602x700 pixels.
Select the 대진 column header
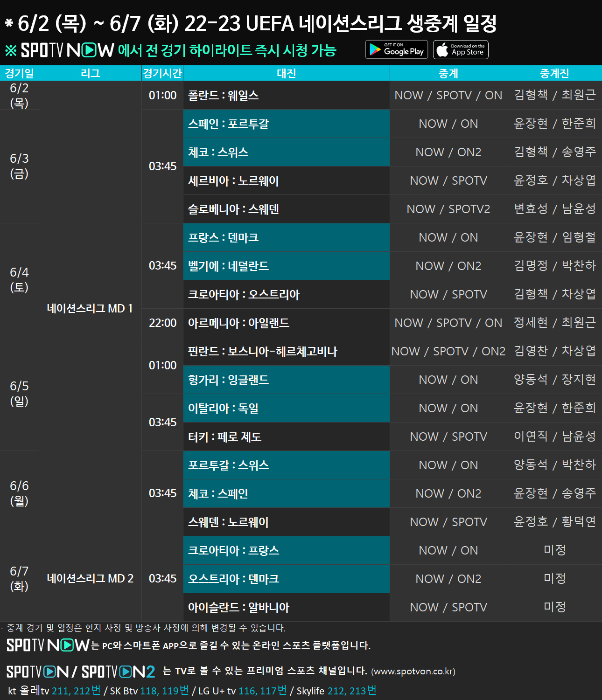[x=286, y=73]
